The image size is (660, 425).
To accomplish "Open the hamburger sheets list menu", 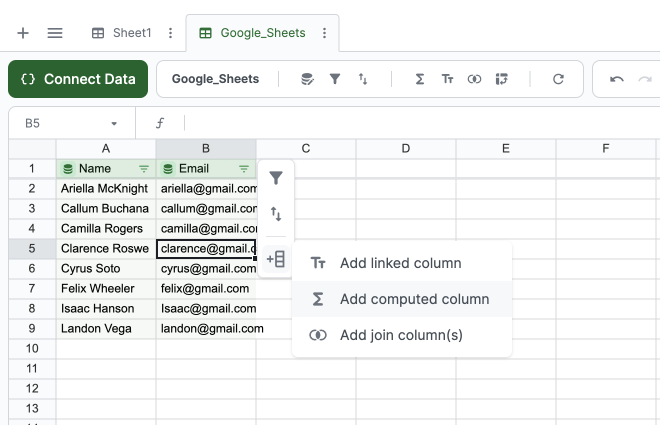I will [x=55, y=33].
